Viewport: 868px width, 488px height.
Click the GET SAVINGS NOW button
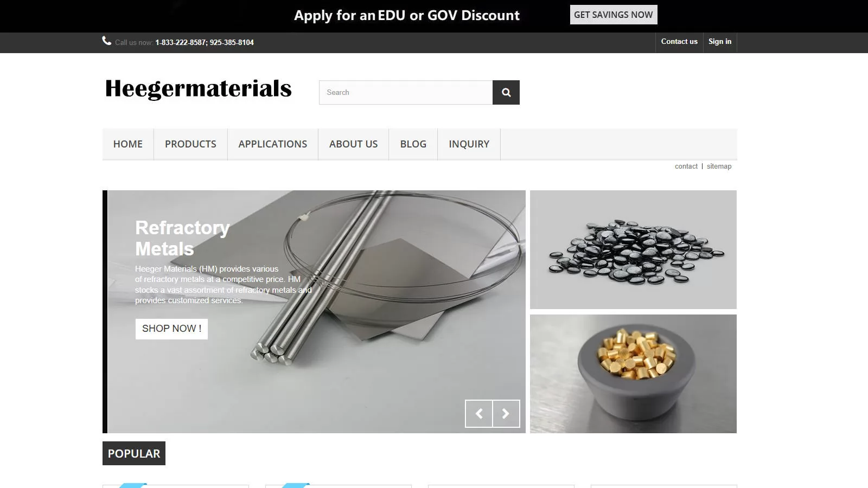click(614, 15)
